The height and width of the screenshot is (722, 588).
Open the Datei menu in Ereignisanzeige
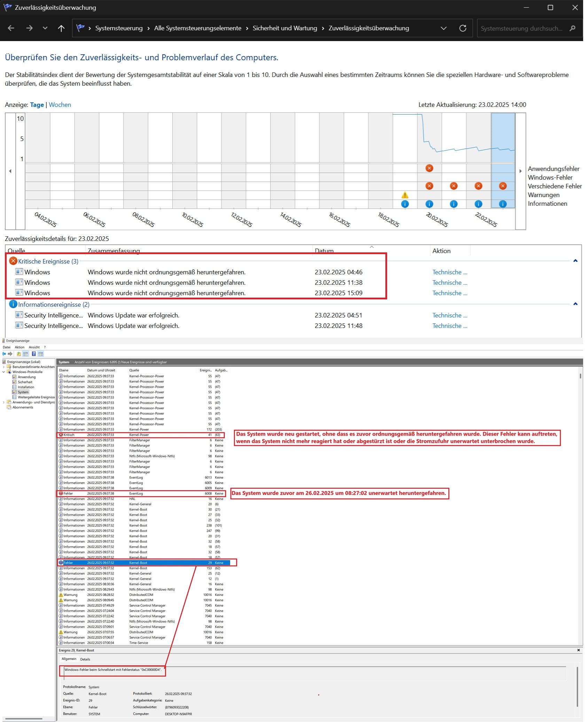(7, 347)
